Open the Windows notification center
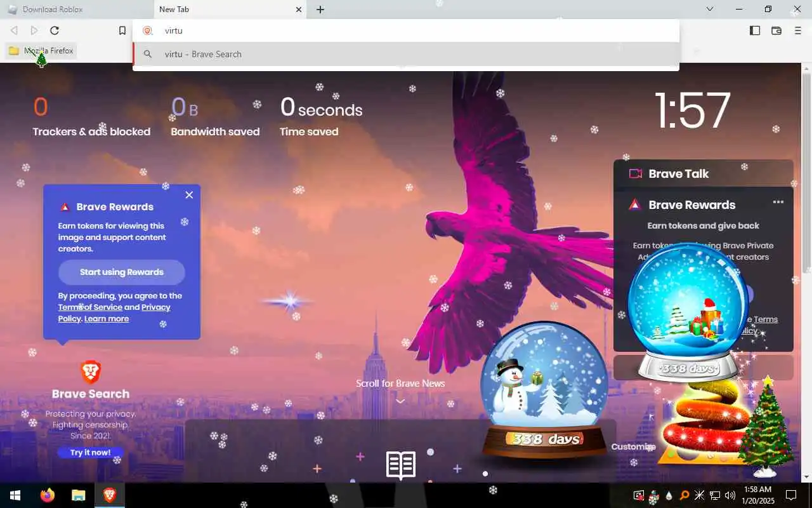Viewport: 812px width, 508px height. click(791, 495)
